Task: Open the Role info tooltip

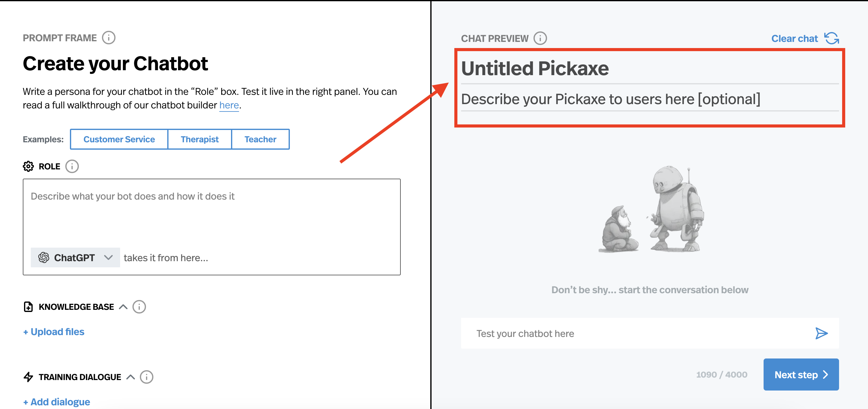Action: pos(72,166)
